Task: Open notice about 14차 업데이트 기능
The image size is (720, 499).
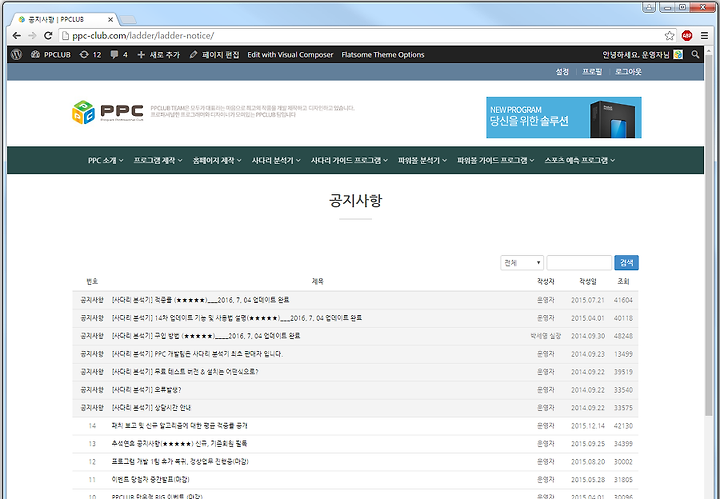Action: 237,318
